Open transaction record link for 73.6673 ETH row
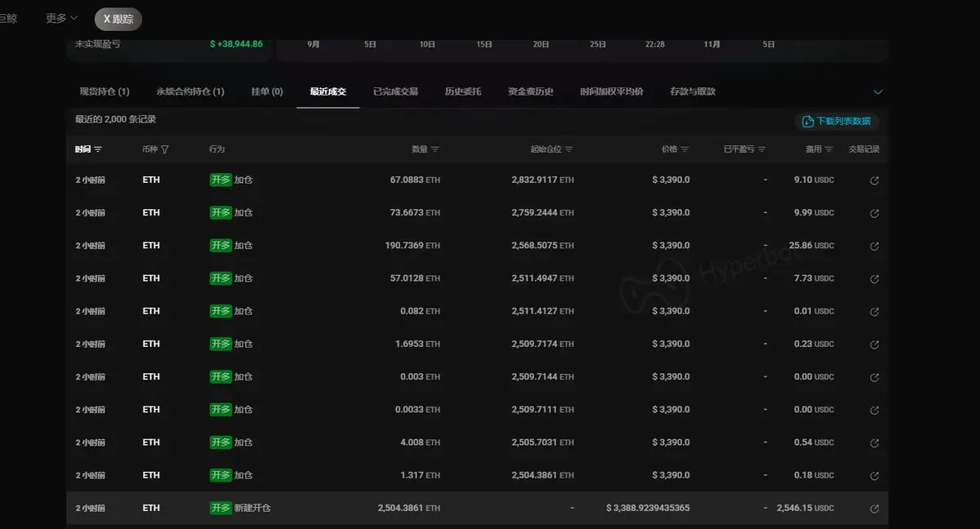980x529 pixels. click(x=875, y=213)
